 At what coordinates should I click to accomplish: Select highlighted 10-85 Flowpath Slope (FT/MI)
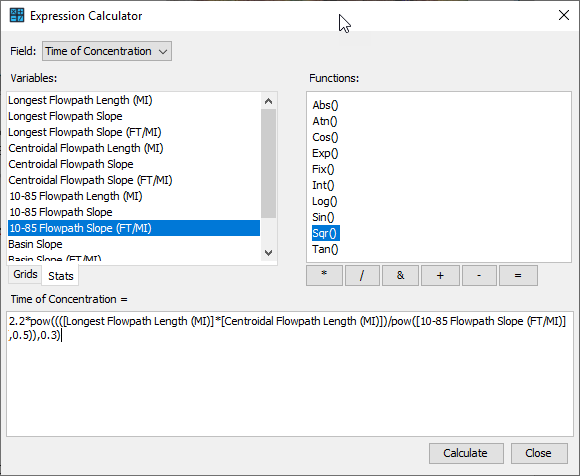[x=134, y=228]
